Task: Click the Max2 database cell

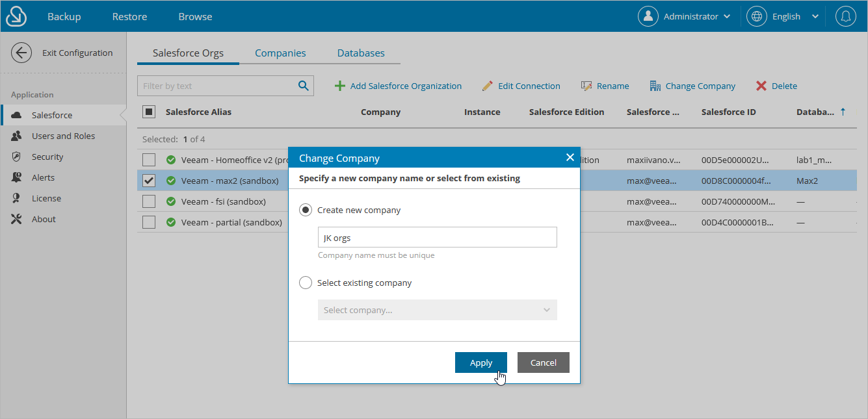Action: click(807, 181)
